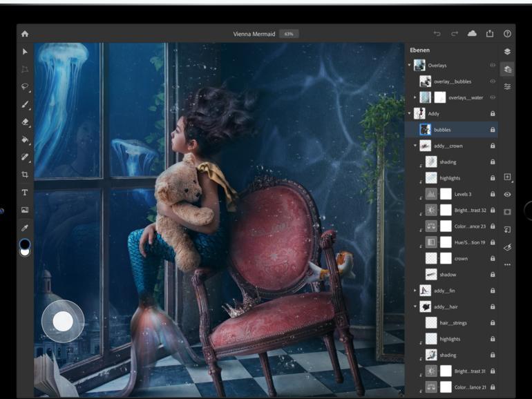532x399 pixels.
Task: Add a new layer
Action: (507, 177)
